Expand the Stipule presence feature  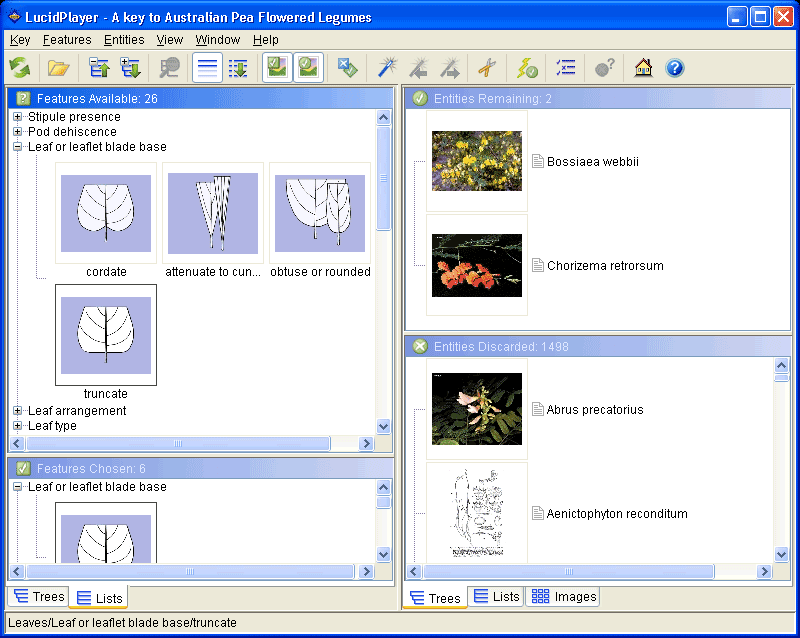[x=18, y=117]
